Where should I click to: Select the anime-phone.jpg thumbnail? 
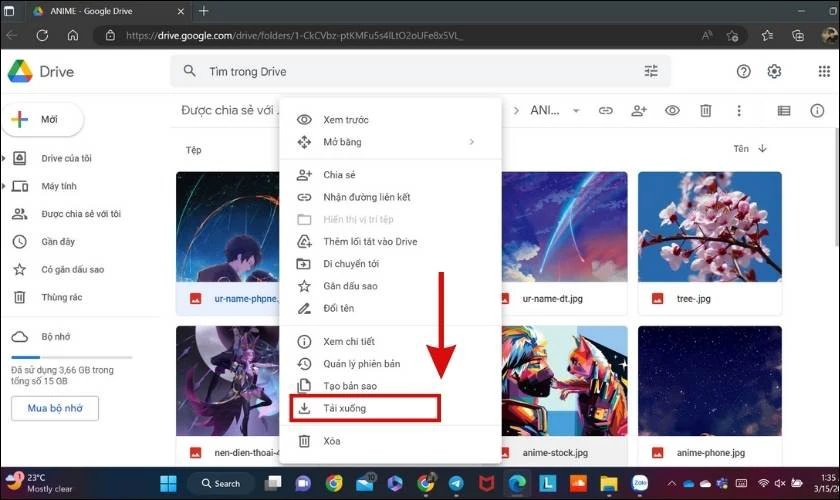click(x=709, y=381)
